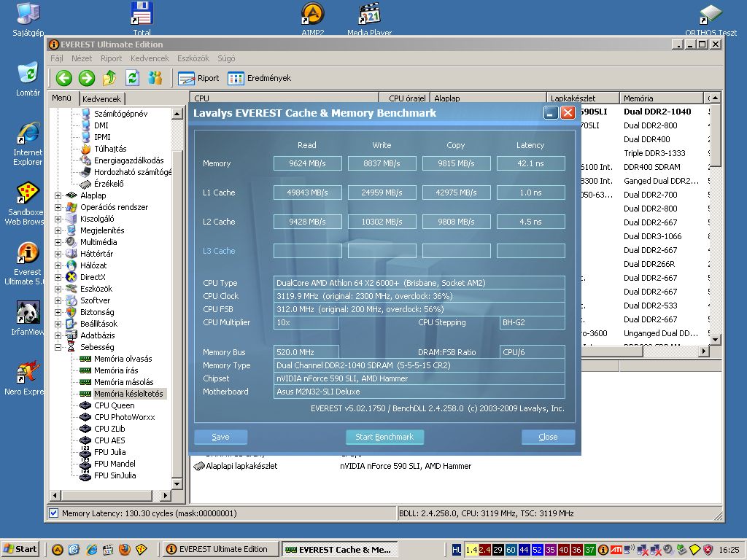Minimize the Cache & Memory Benchmark dialog
The height and width of the screenshot is (560, 747).
click(551, 113)
